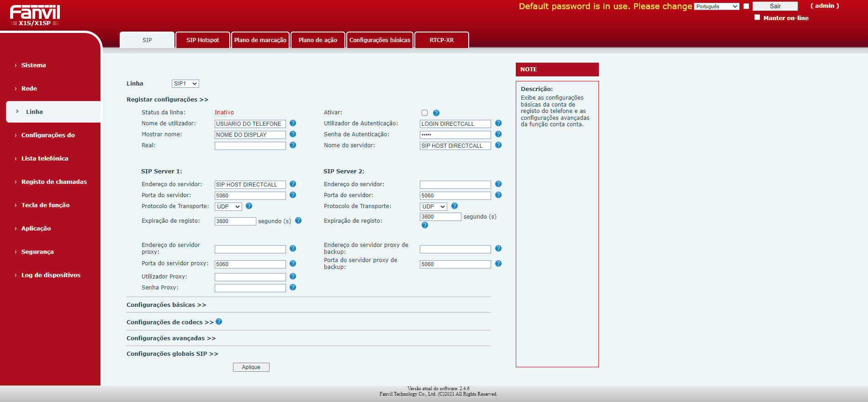Click help icon for Mostrar nome

pos(293,134)
